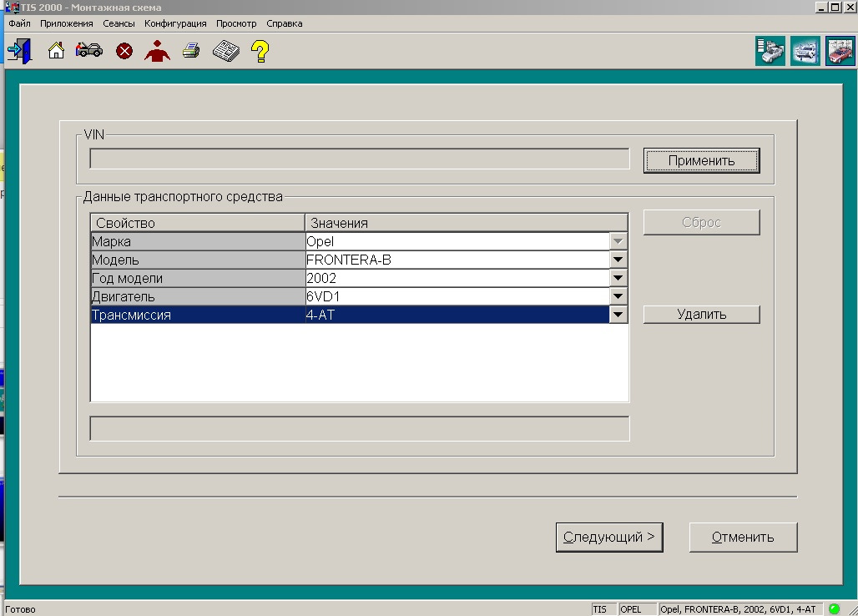This screenshot has width=858, height=616.
Task: Select the car on lift icon
Action: pyautogui.click(x=805, y=51)
